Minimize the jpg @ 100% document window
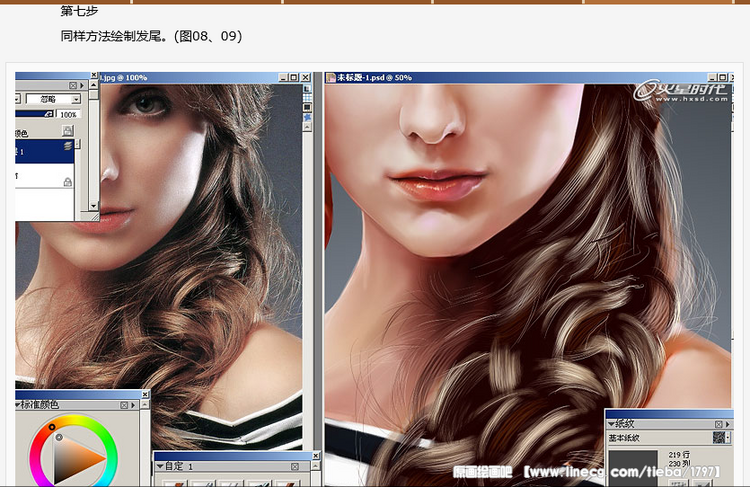Screen dimensions: 750x487 click(x=284, y=77)
